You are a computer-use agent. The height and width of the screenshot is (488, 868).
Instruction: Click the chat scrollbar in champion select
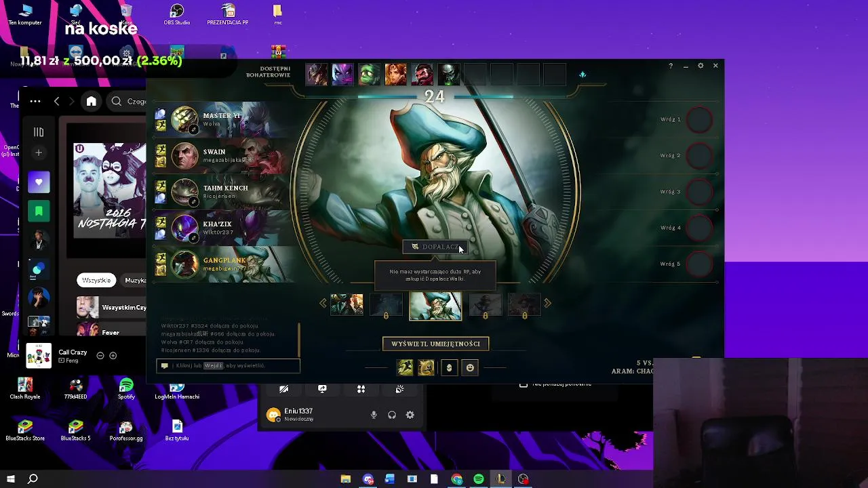pyautogui.click(x=299, y=340)
